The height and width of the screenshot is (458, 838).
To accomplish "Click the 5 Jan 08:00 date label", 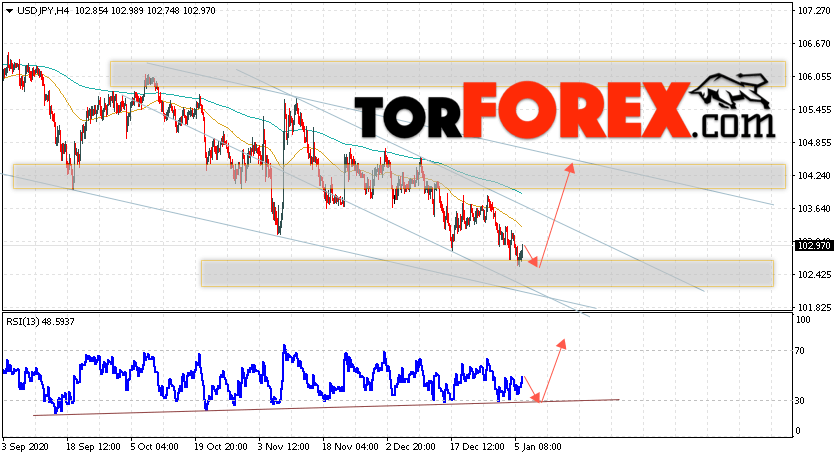I will pyautogui.click(x=538, y=446).
